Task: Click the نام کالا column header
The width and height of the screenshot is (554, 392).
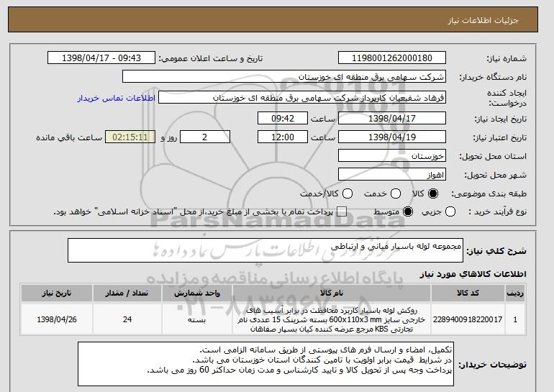Action: coord(332,293)
